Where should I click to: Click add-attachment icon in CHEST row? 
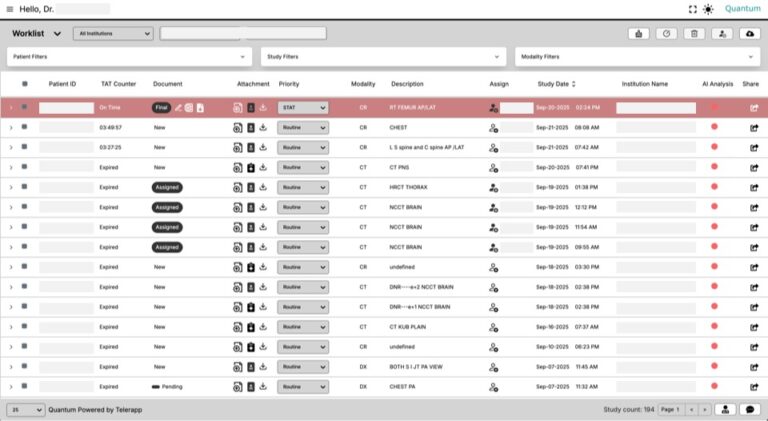click(x=238, y=128)
